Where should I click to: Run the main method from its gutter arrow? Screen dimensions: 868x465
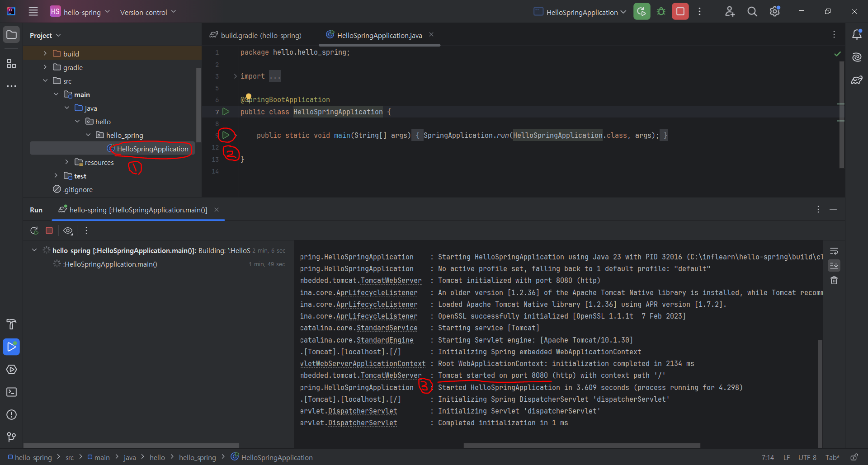[x=226, y=135]
